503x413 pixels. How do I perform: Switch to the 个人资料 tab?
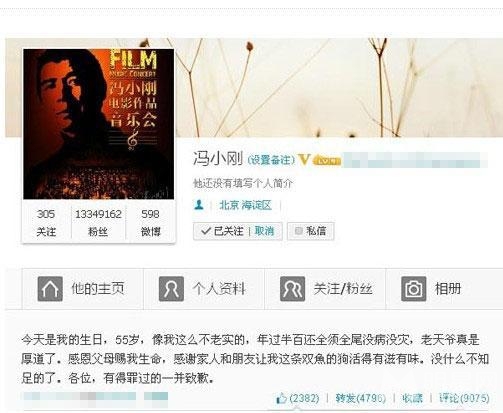204,289
